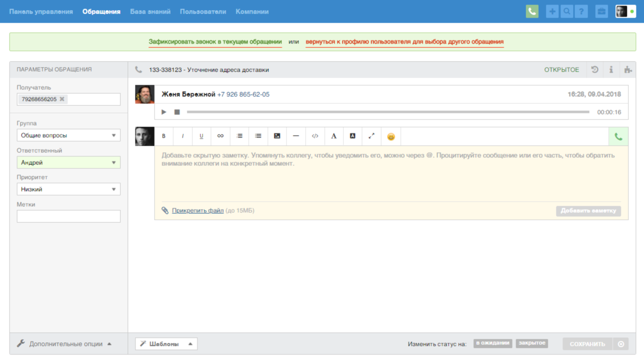
Task: Open the emoji picker in note editor
Action: [x=391, y=136]
